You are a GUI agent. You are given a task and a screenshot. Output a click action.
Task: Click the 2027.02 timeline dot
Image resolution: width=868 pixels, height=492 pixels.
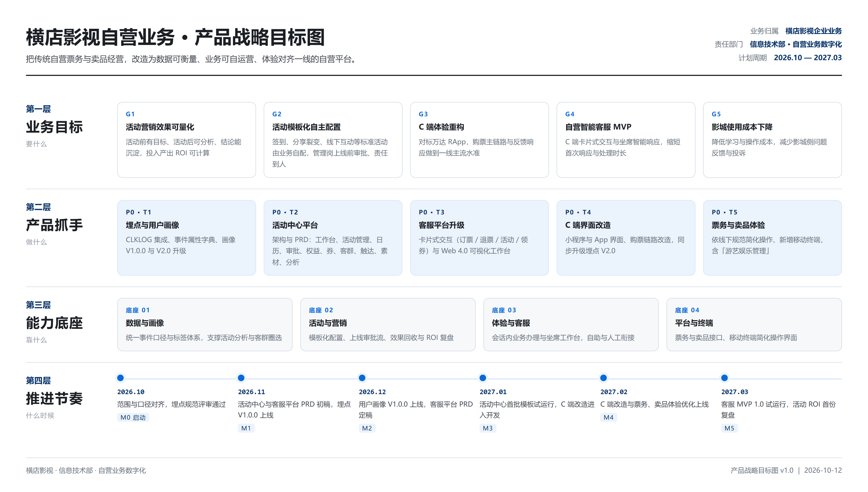pyautogui.click(x=604, y=378)
